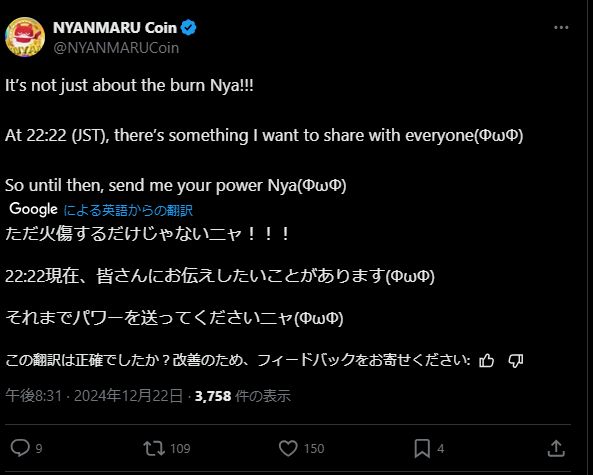The height and width of the screenshot is (475, 593).
Task: Open the three-dot more options menu
Action: (x=561, y=28)
